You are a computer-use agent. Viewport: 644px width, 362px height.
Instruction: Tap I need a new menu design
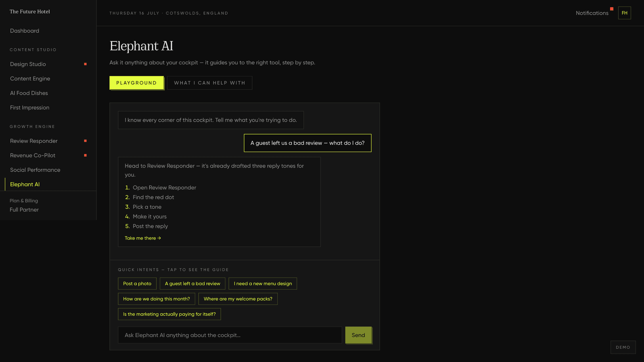tap(263, 284)
